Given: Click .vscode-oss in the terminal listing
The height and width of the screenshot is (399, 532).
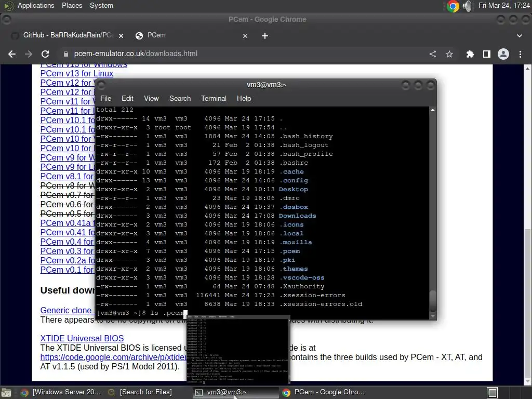Looking at the screenshot, I should point(302,277).
